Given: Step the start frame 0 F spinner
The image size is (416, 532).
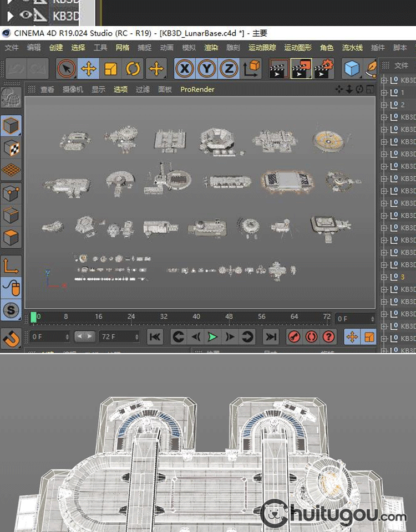Looking at the screenshot, I should pos(67,337).
